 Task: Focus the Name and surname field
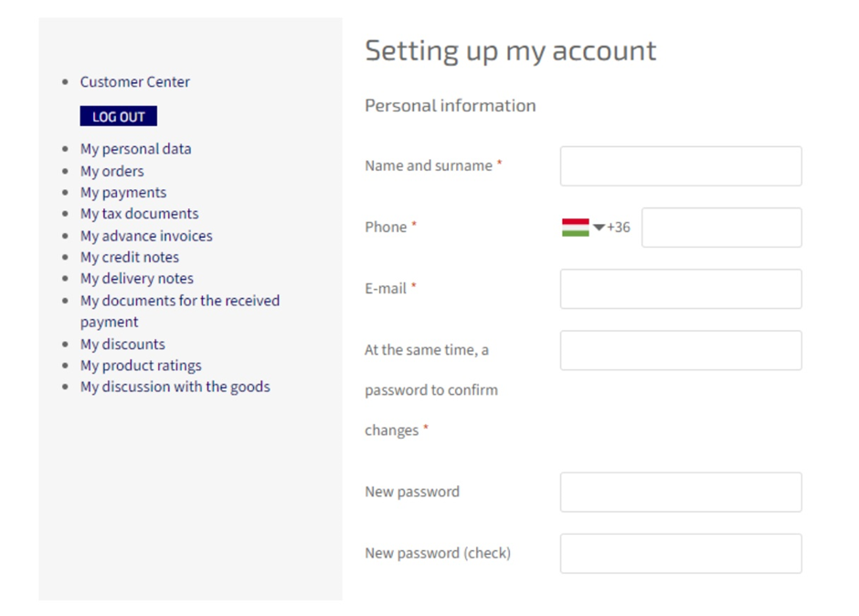(681, 166)
